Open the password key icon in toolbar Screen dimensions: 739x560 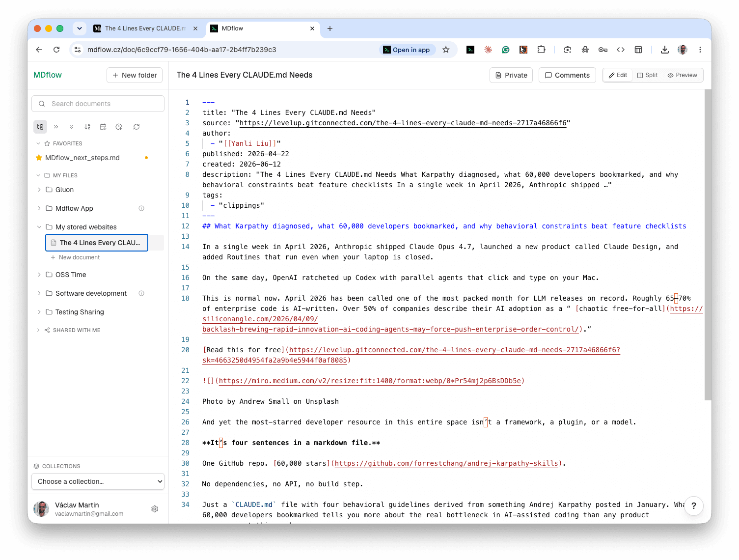coord(603,50)
